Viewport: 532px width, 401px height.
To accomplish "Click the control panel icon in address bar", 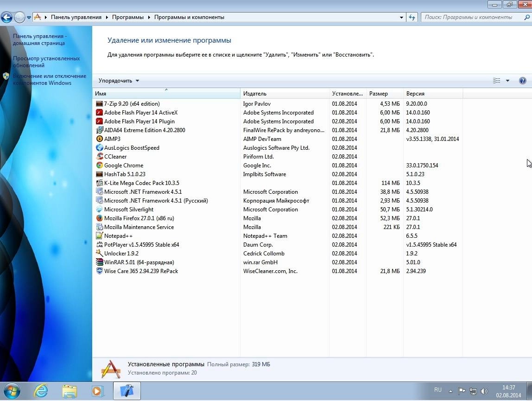I will [38, 17].
